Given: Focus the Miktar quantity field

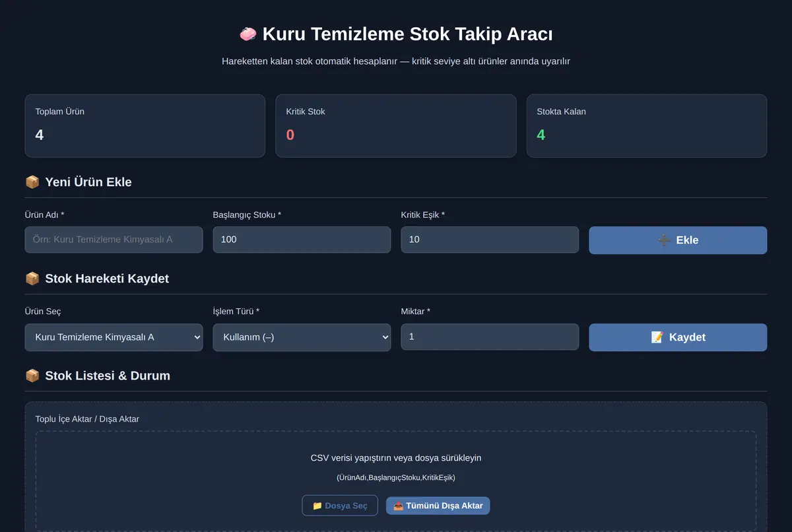Looking at the screenshot, I should pos(490,337).
